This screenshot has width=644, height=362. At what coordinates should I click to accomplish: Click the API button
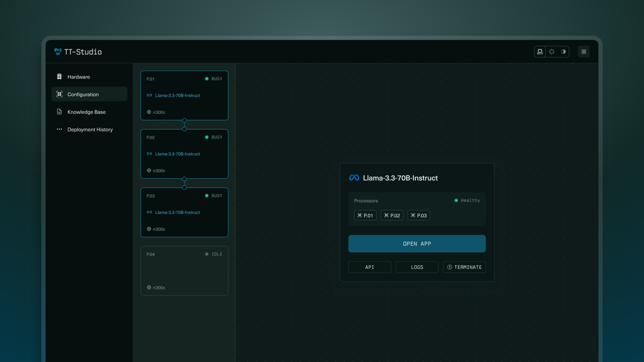(x=370, y=267)
